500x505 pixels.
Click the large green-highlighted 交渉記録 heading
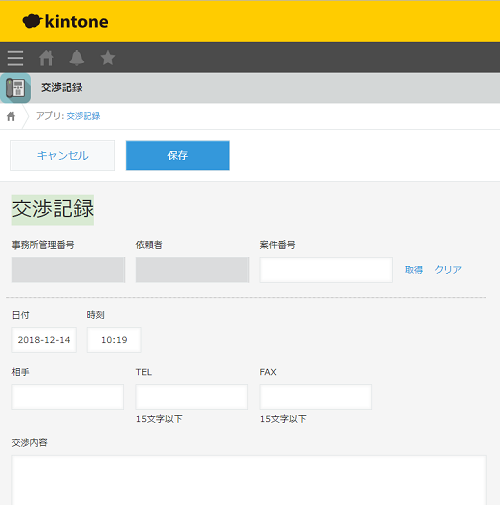point(53,210)
